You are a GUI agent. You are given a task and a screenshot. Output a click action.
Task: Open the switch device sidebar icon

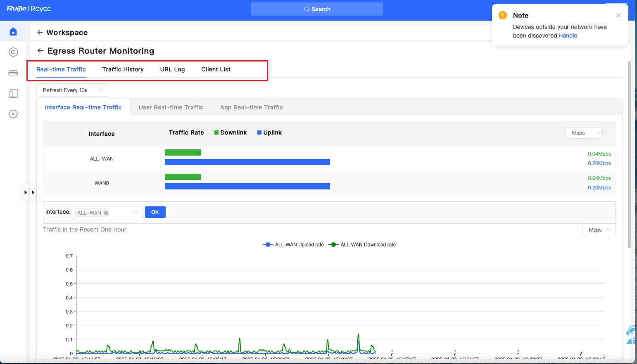pos(13,73)
